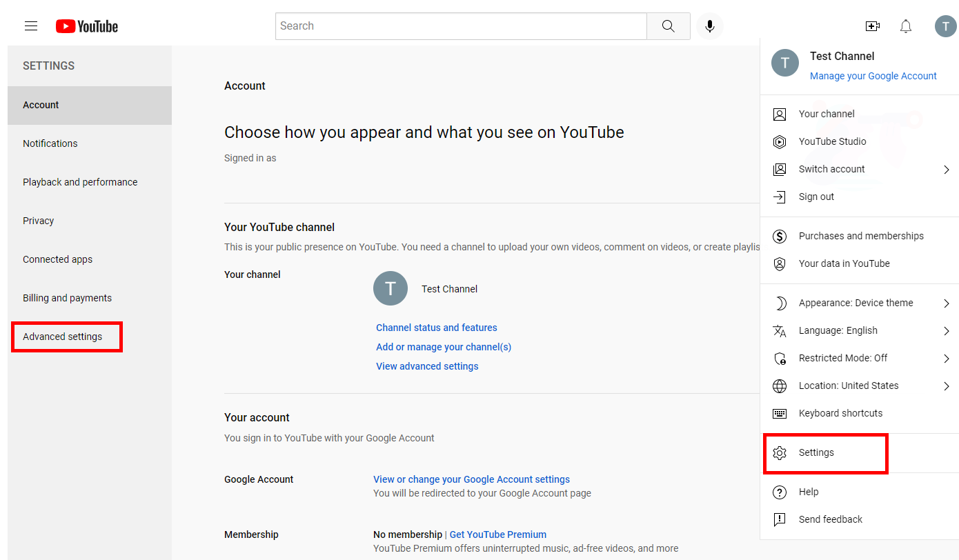This screenshot has width=959, height=560.
Task: Open YouTube Studio menu entry
Action: tap(860, 141)
